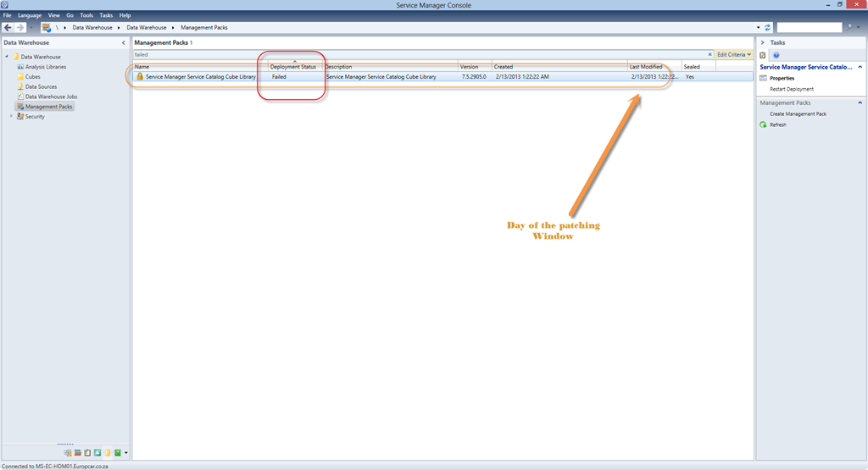This screenshot has height=470, width=868.
Task: Click the Back navigation arrow
Action: click(8, 27)
